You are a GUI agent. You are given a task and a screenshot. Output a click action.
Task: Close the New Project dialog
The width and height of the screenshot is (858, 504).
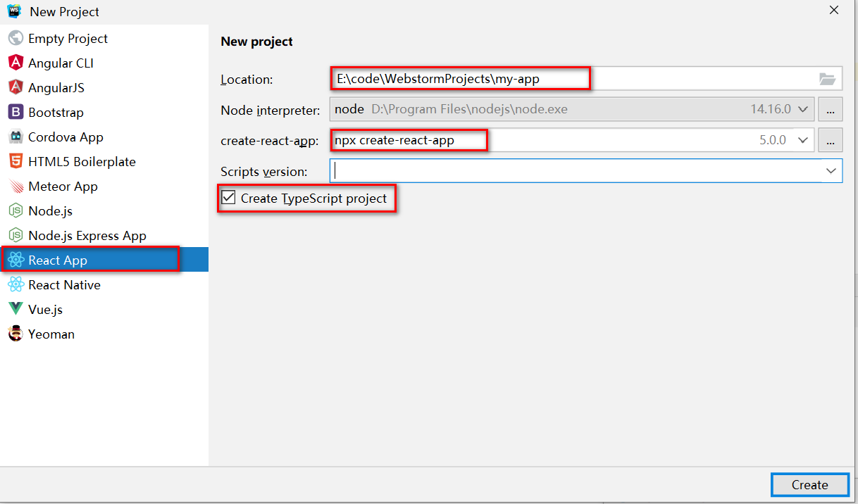(x=833, y=10)
